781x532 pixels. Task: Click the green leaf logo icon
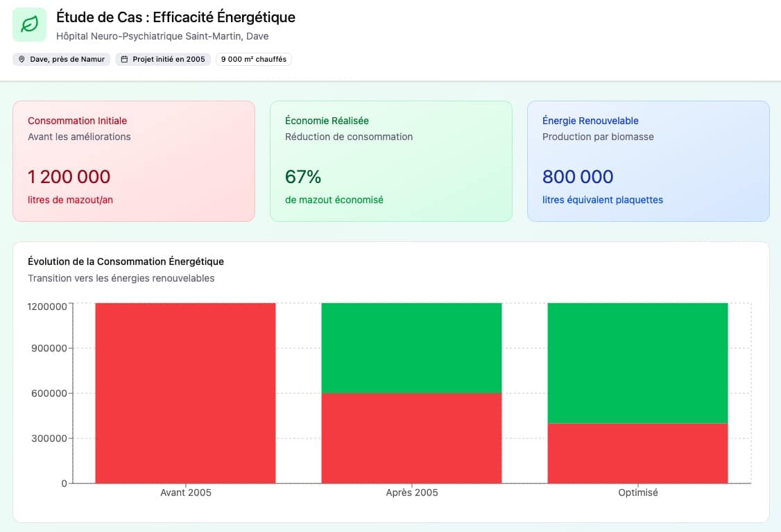[29, 25]
